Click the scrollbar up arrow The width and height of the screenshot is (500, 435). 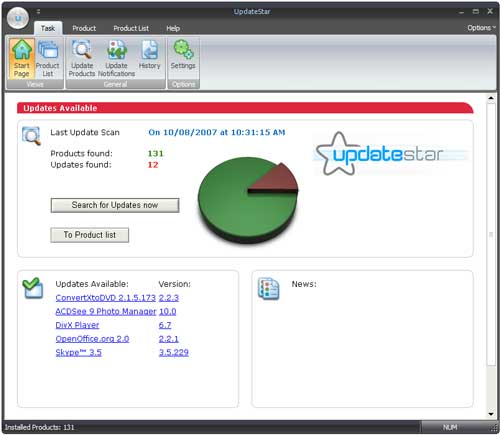(491, 98)
